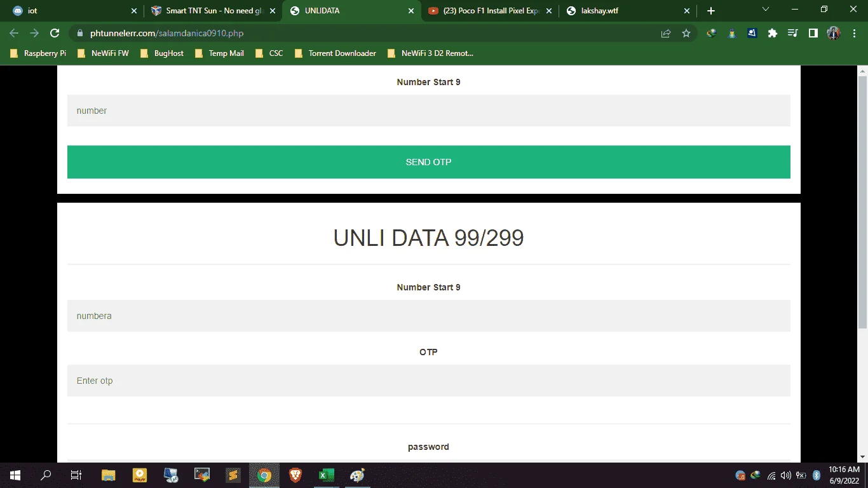Open Chrome's three-dot menu
The height and width of the screenshot is (488, 868).
tap(853, 34)
